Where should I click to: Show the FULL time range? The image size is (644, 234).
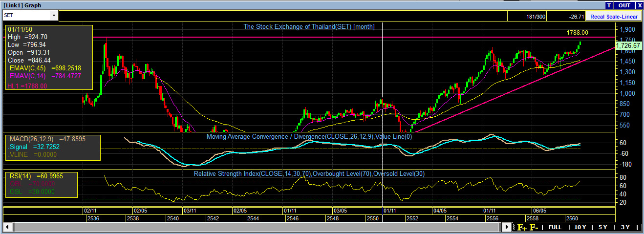pos(555,227)
